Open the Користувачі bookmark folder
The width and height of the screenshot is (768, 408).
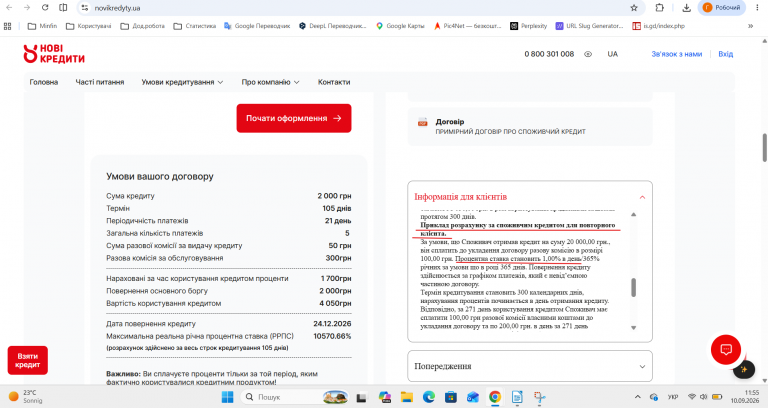[89, 26]
